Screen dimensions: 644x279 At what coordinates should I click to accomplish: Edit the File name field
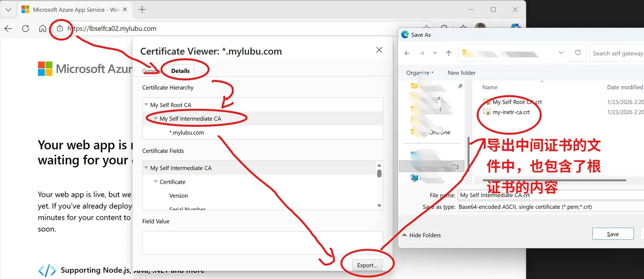click(x=551, y=195)
